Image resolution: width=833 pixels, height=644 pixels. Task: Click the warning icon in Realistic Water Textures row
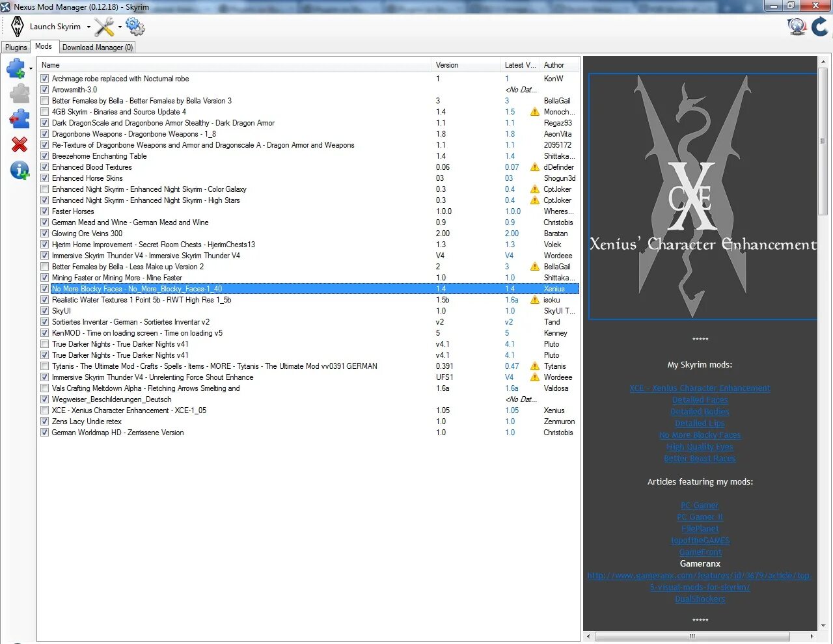(x=534, y=300)
